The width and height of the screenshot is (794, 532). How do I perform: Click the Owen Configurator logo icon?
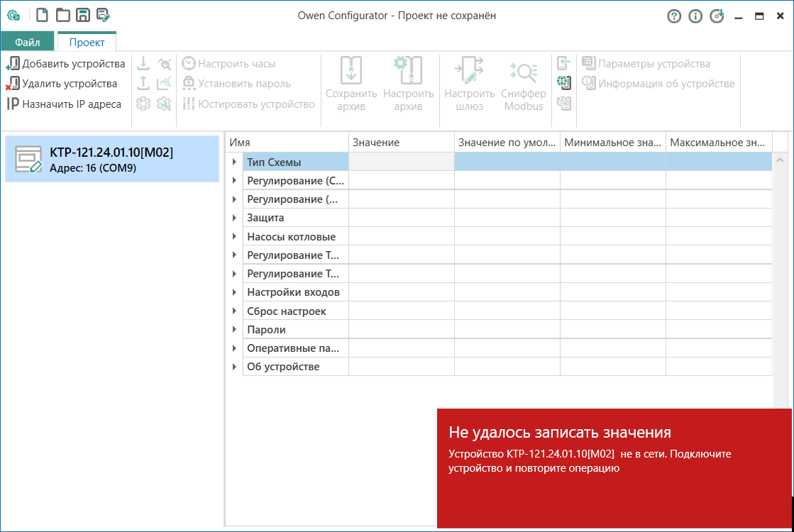(x=13, y=16)
